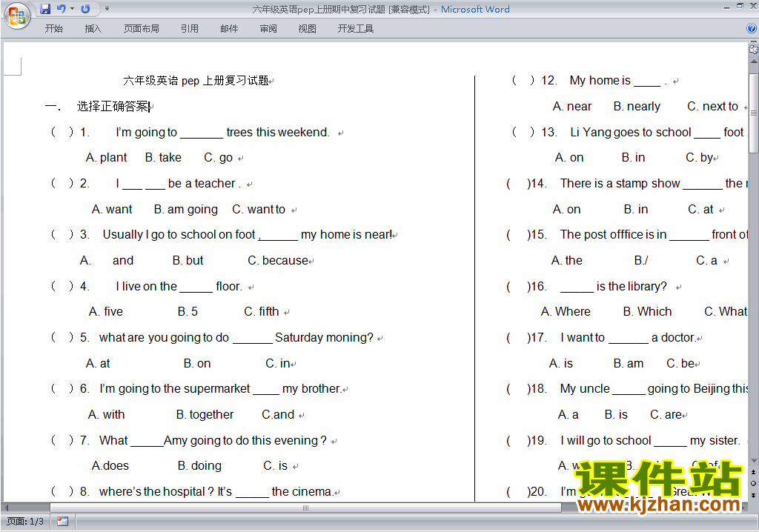Click the horizontal scrollbar thumb
Screen dimensions: 759x532
[x=305, y=508]
